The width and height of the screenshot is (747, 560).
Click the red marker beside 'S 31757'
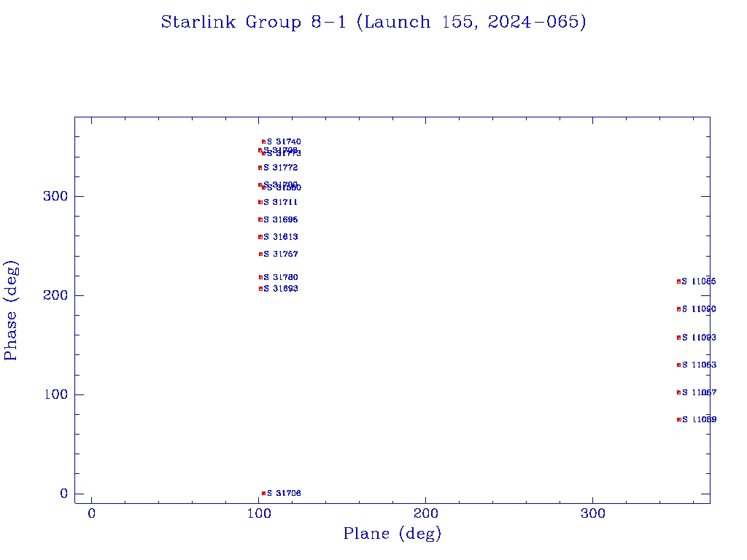click(x=260, y=254)
